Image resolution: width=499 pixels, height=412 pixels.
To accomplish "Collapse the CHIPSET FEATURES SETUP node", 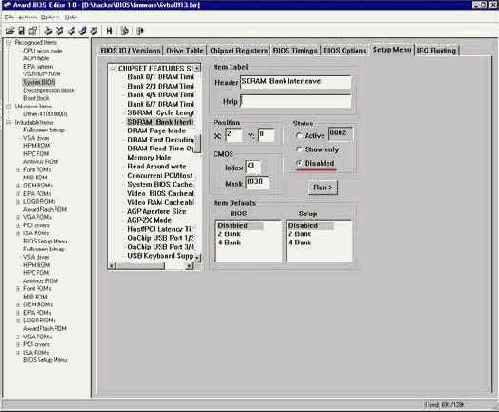I will click(113, 68).
